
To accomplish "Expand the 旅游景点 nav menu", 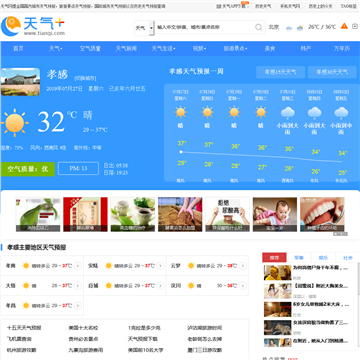I will [235, 49].
